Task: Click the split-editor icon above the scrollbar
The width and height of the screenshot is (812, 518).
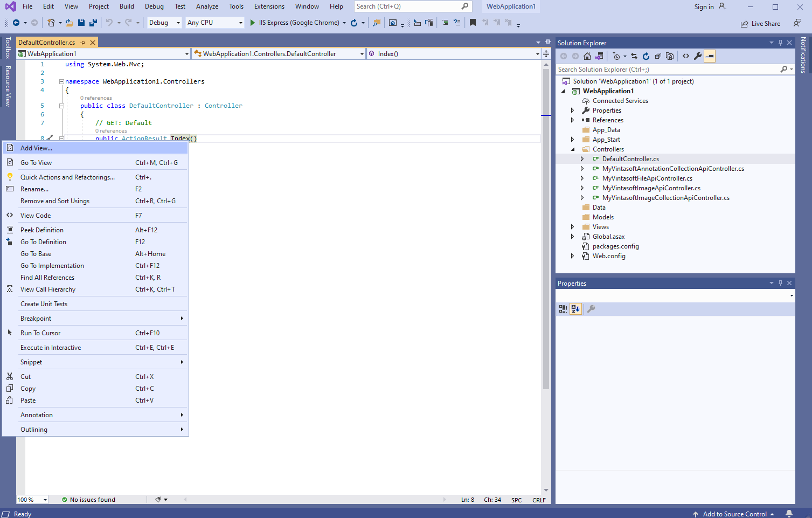Action: coord(546,54)
